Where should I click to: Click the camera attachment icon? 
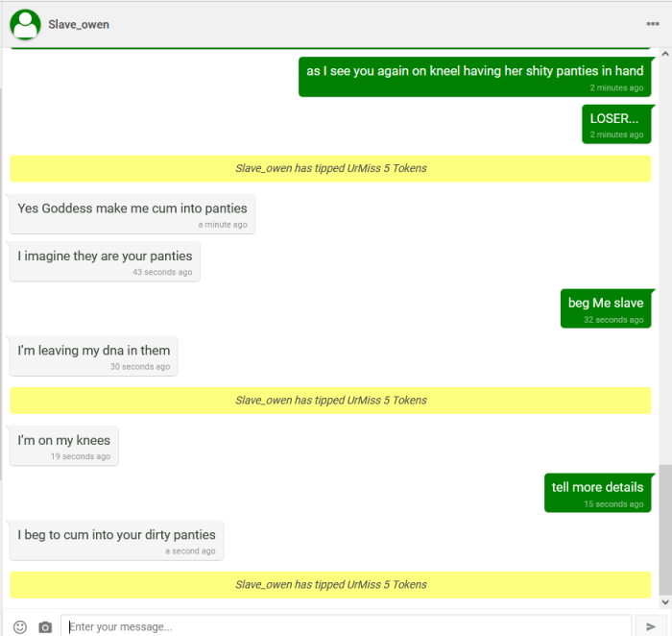coord(45,626)
